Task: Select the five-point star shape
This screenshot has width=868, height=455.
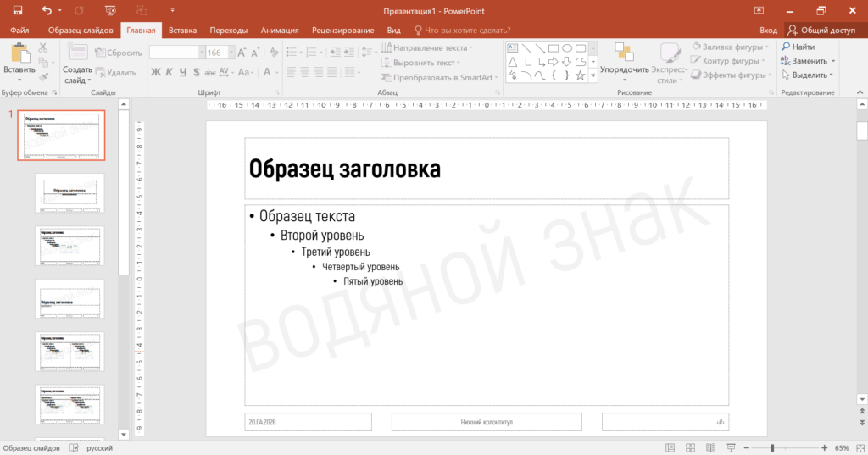Action: pos(580,76)
